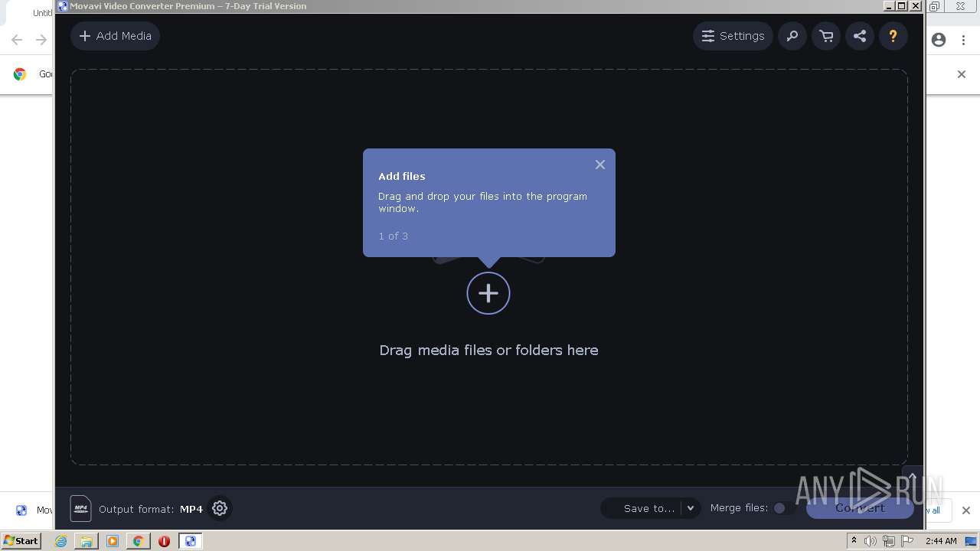Click the Convert button
Image resolution: width=980 pixels, height=551 pixels.
(860, 508)
